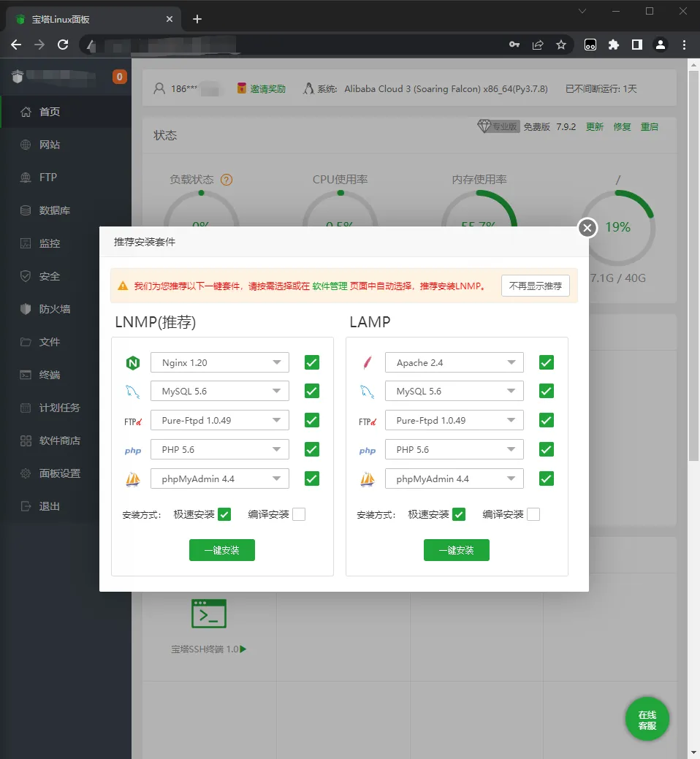Uncheck the Apache 2.4 checkbox in LAMP
The width and height of the screenshot is (700, 759).
click(x=546, y=362)
